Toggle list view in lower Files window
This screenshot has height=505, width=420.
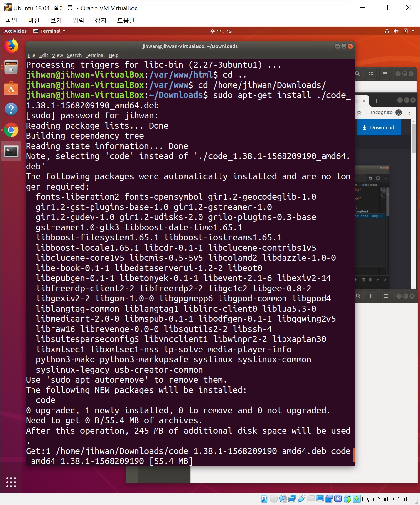(x=372, y=296)
